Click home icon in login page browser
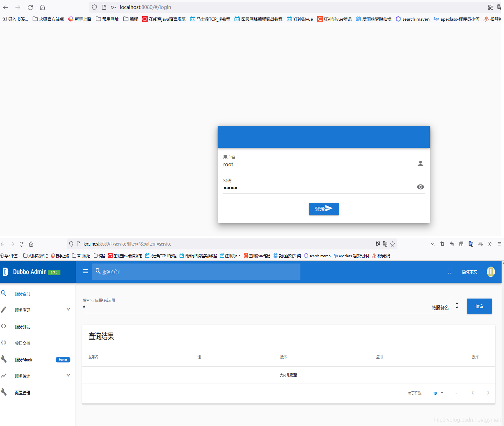 tap(42, 7)
